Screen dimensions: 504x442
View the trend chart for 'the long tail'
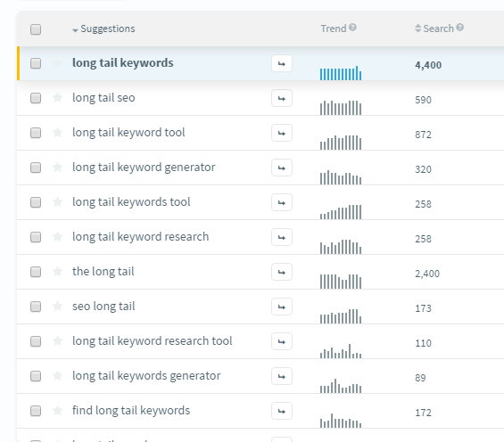(x=341, y=282)
